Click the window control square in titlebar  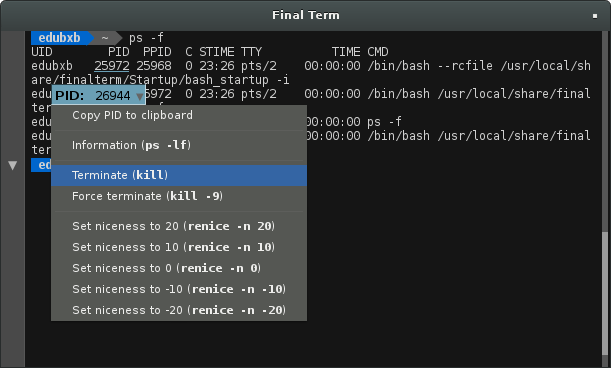595,16
